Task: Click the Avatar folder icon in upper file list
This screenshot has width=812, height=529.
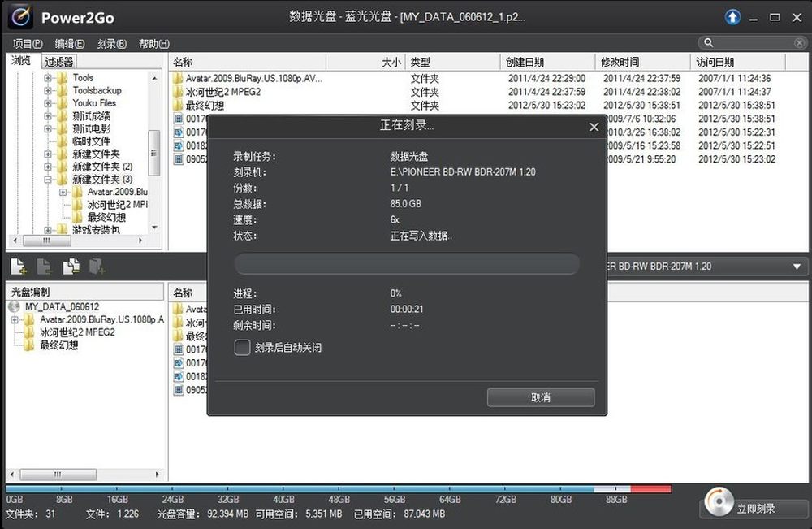Action: 178,78
